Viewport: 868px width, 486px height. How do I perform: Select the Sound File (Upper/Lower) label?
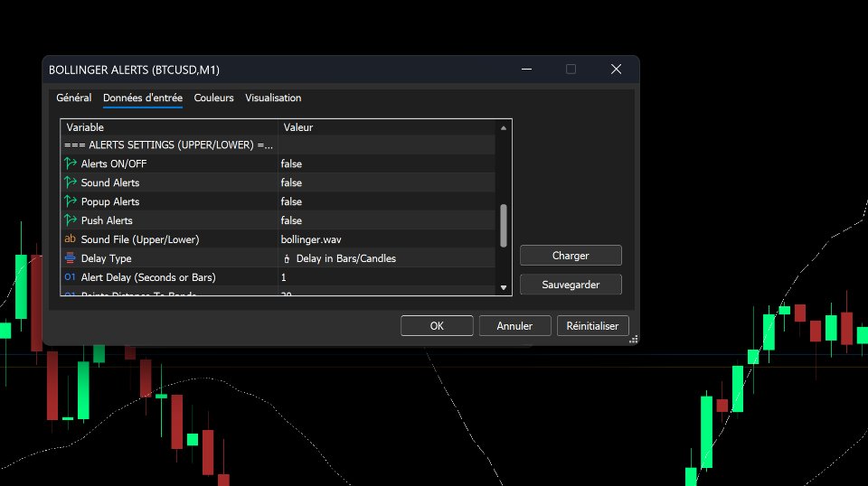coord(140,239)
